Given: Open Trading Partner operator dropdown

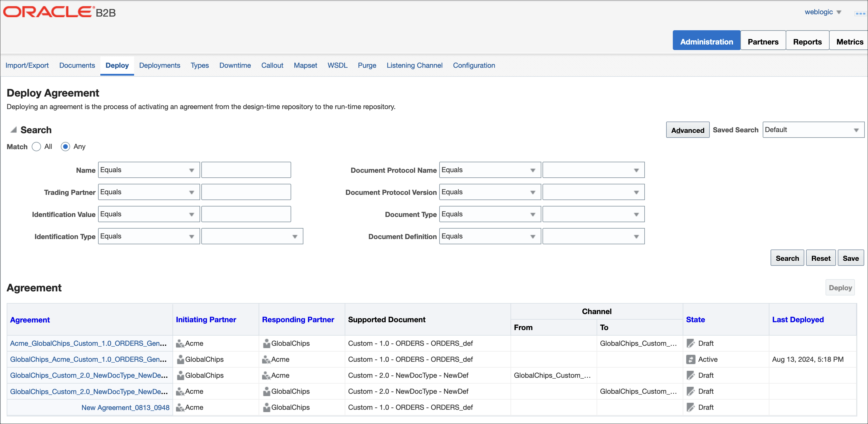Looking at the screenshot, I should 149,192.
